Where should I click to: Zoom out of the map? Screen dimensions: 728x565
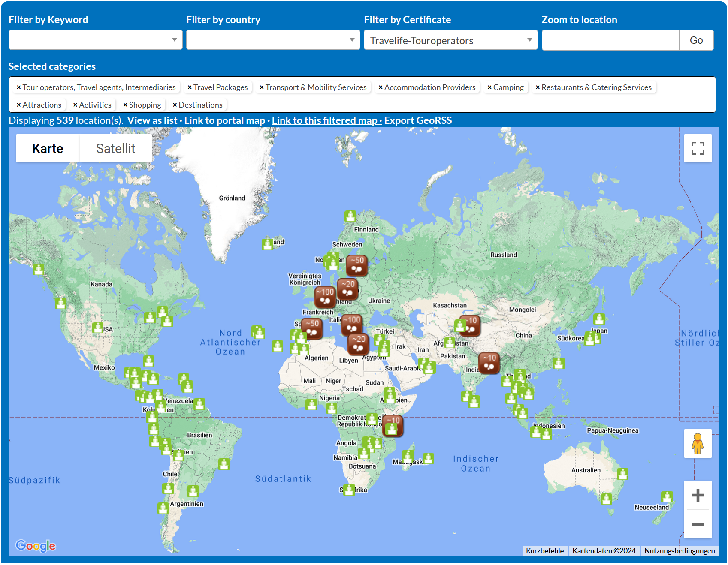pos(698,524)
